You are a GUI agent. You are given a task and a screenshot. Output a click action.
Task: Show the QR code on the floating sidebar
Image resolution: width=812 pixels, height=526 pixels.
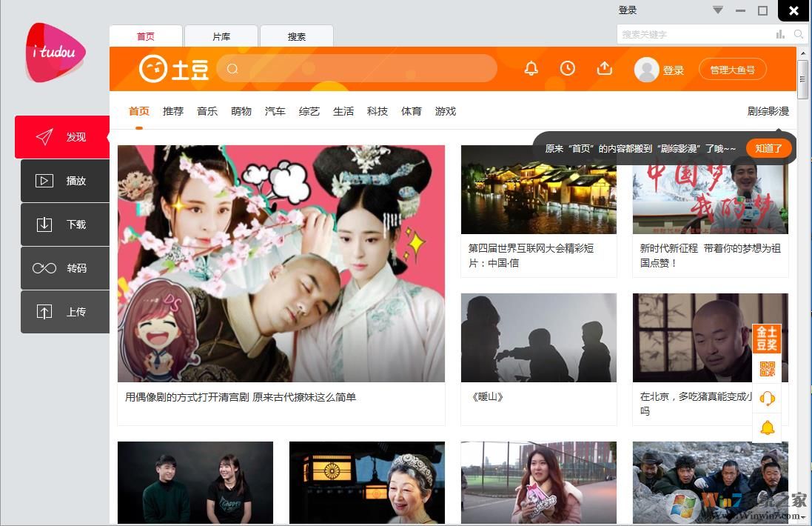tap(768, 368)
